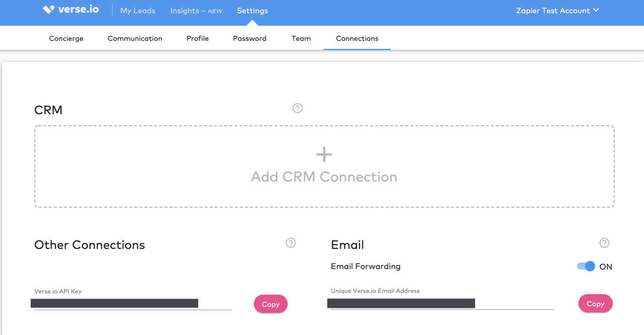Click the Verse.io API Key field
Screen dimensions: 644x335
(x=132, y=303)
